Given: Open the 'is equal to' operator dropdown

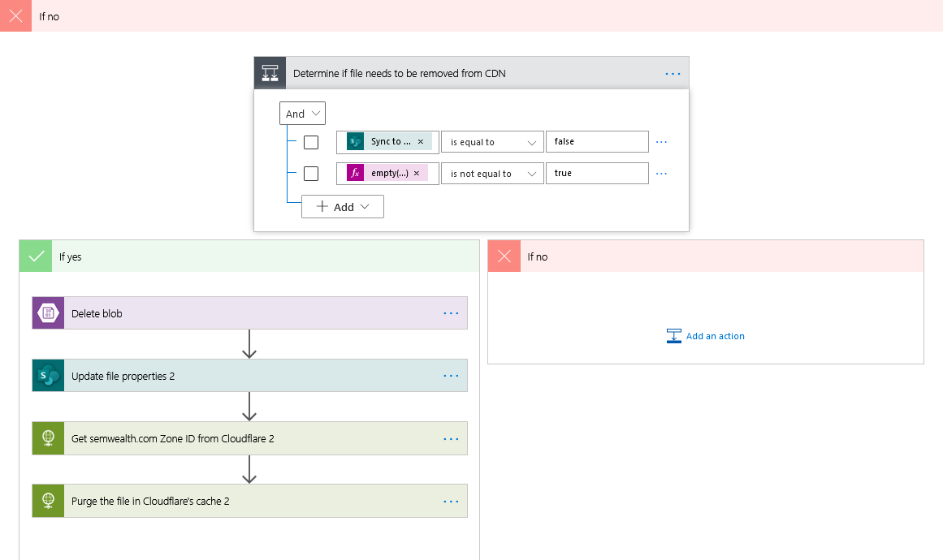Looking at the screenshot, I should click(492, 142).
